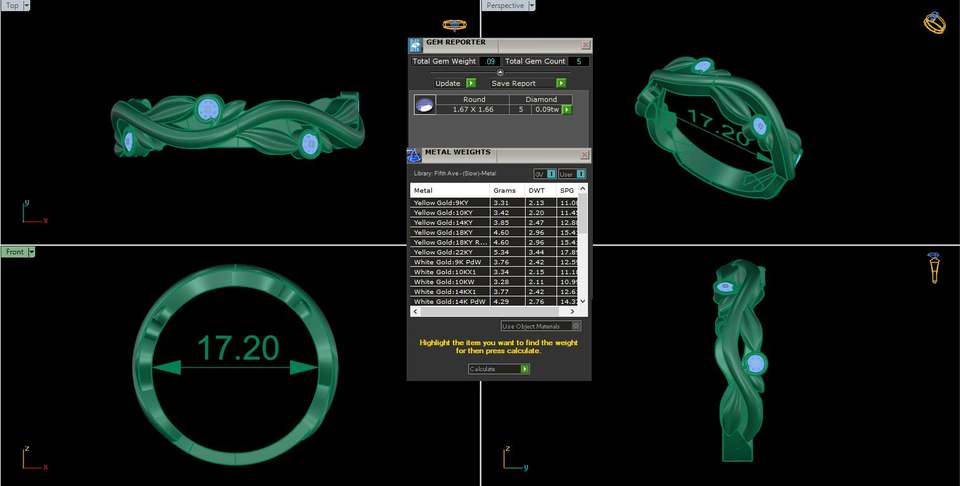
Task: Open the Perspective viewport dropdown arrow
Action: pos(531,6)
